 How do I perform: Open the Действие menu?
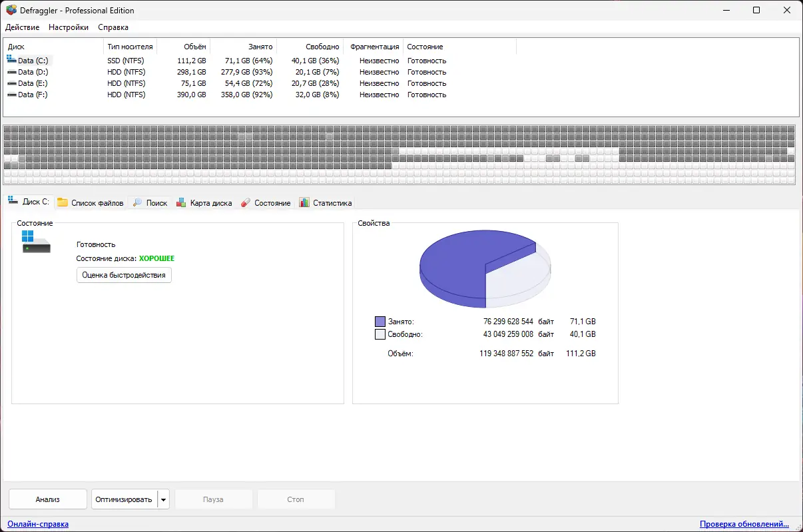coord(22,27)
